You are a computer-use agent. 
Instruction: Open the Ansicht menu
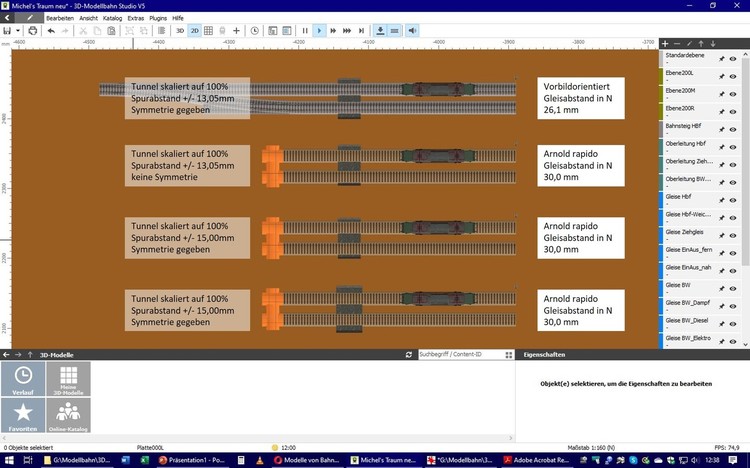coord(88,18)
